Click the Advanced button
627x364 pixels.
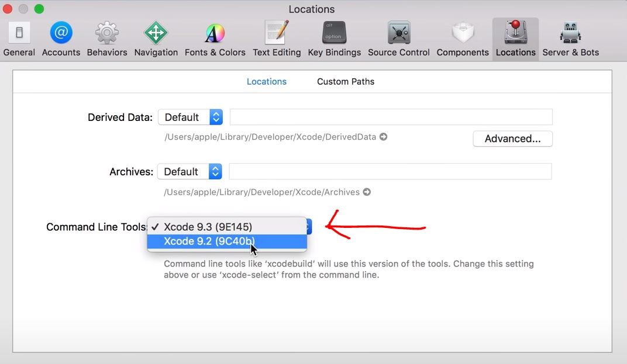click(x=512, y=138)
